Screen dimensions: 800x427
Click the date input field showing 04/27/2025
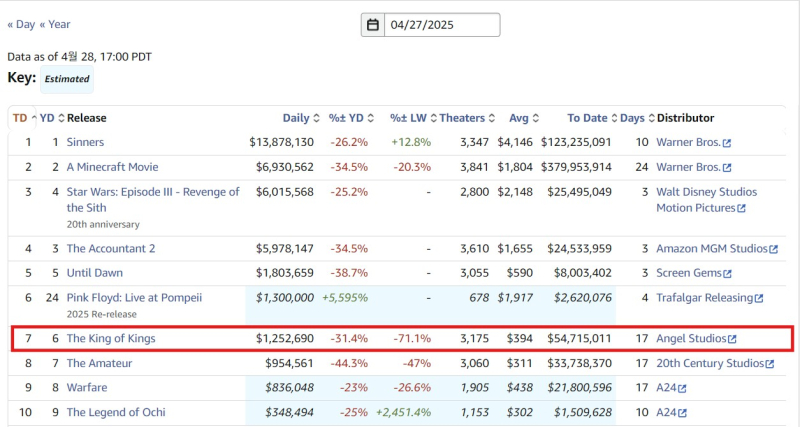tap(442, 25)
